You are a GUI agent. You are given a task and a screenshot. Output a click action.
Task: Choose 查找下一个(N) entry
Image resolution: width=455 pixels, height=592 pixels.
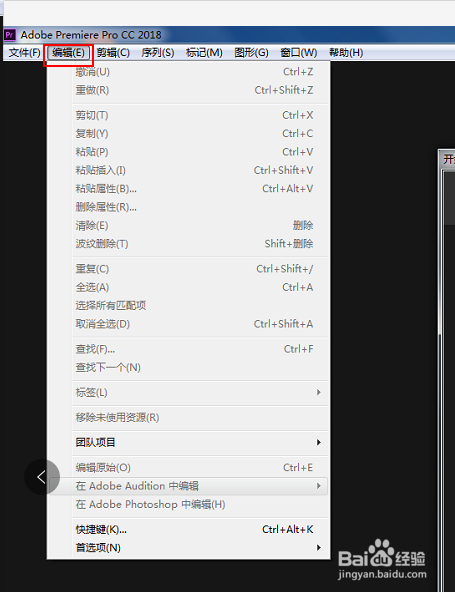coord(189,367)
